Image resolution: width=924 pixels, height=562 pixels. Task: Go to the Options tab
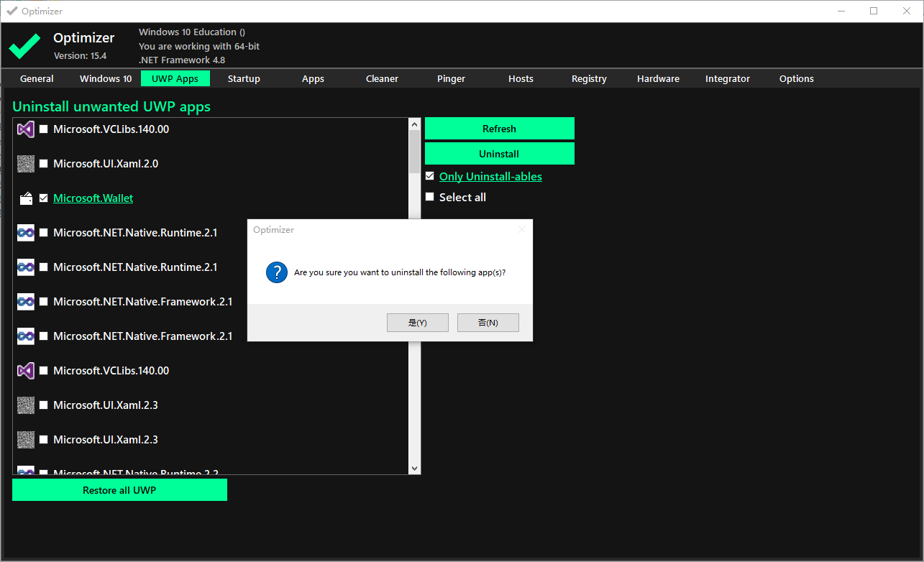click(797, 78)
